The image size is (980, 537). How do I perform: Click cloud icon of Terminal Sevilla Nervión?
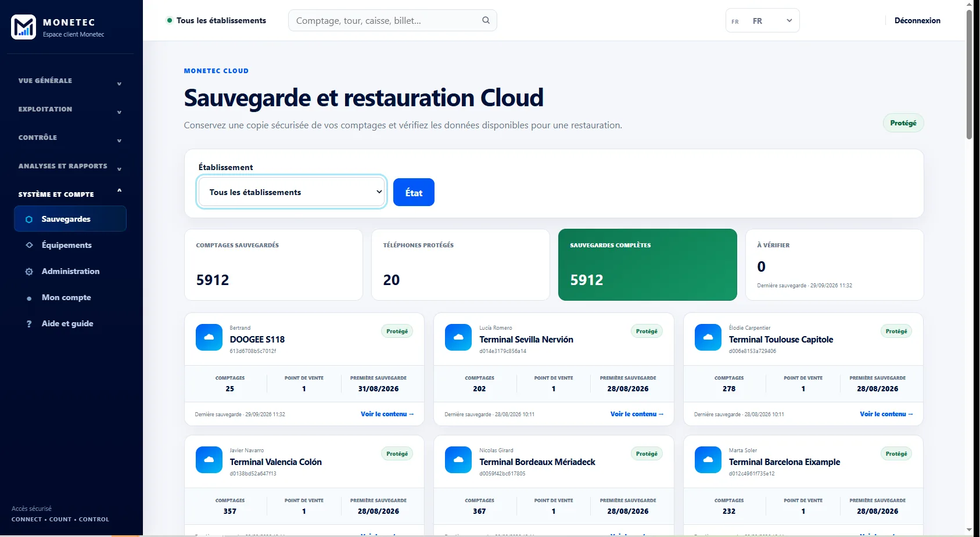click(458, 337)
